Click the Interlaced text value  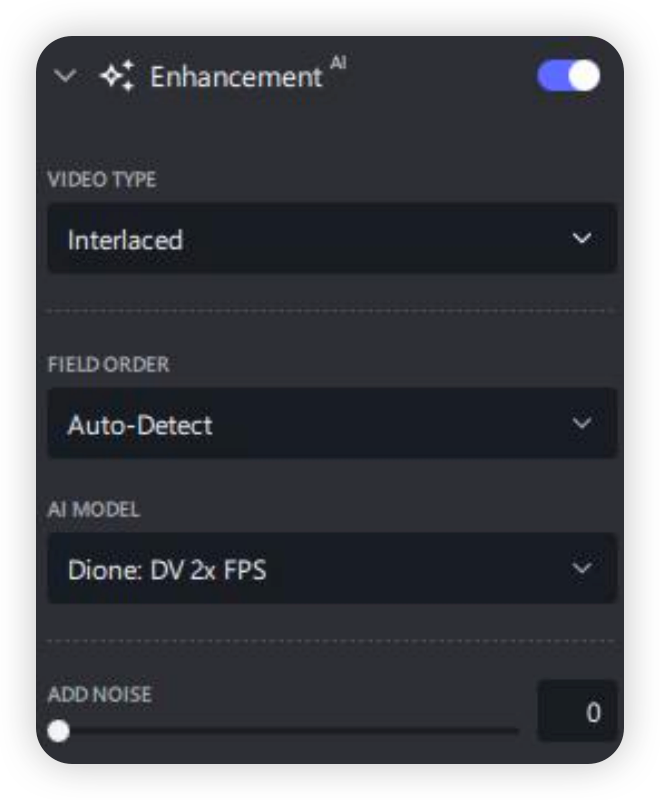point(125,240)
